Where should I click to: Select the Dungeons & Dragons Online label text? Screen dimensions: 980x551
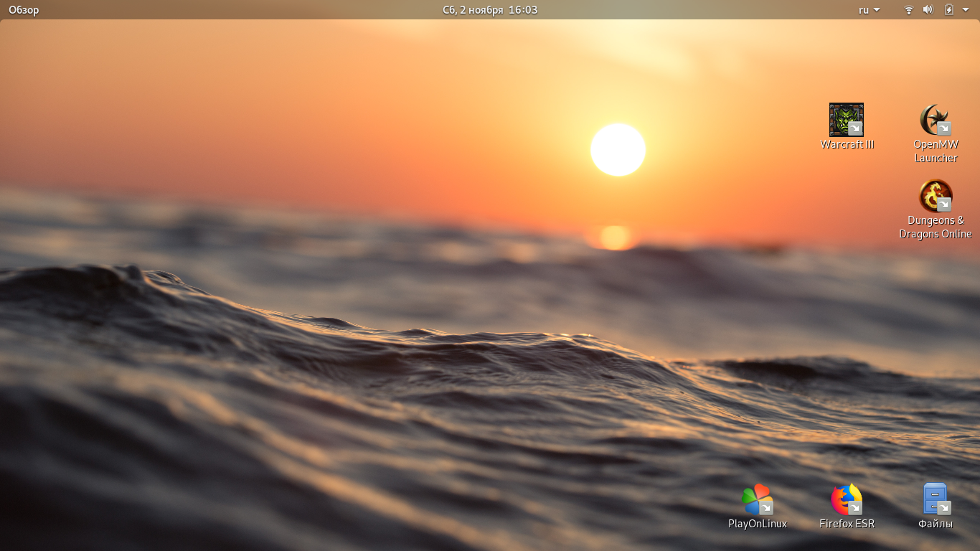pyautogui.click(x=936, y=227)
